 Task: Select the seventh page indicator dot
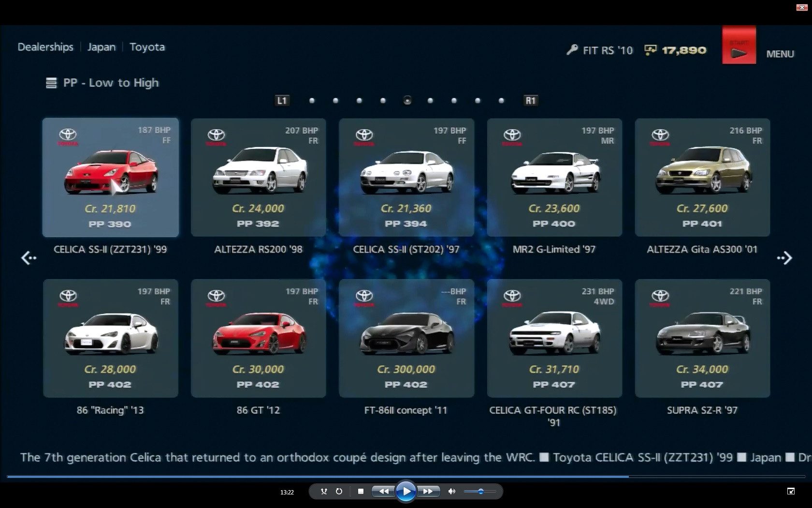(454, 101)
